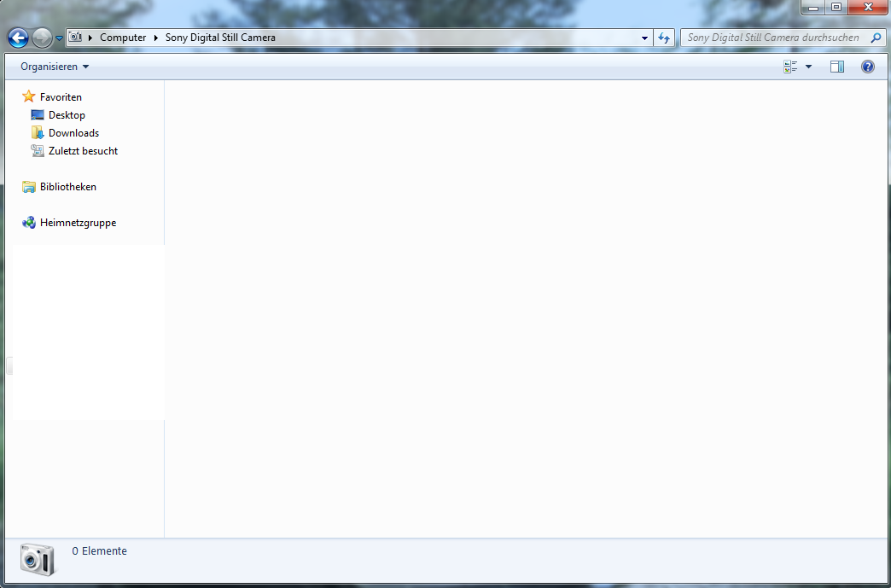Screen dimensions: 891x588
Task: Click the 0 Elemente status text
Action: pos(100,551)
